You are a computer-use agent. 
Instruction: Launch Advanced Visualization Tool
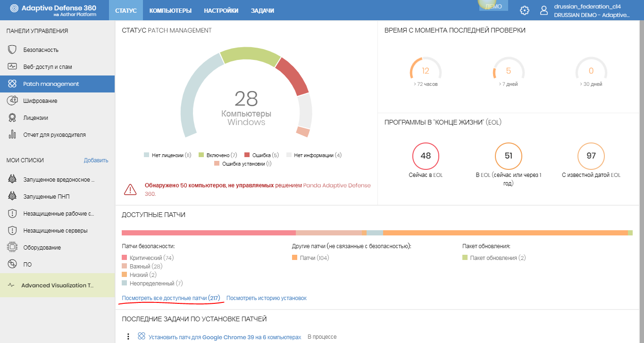tap(57, 285)
